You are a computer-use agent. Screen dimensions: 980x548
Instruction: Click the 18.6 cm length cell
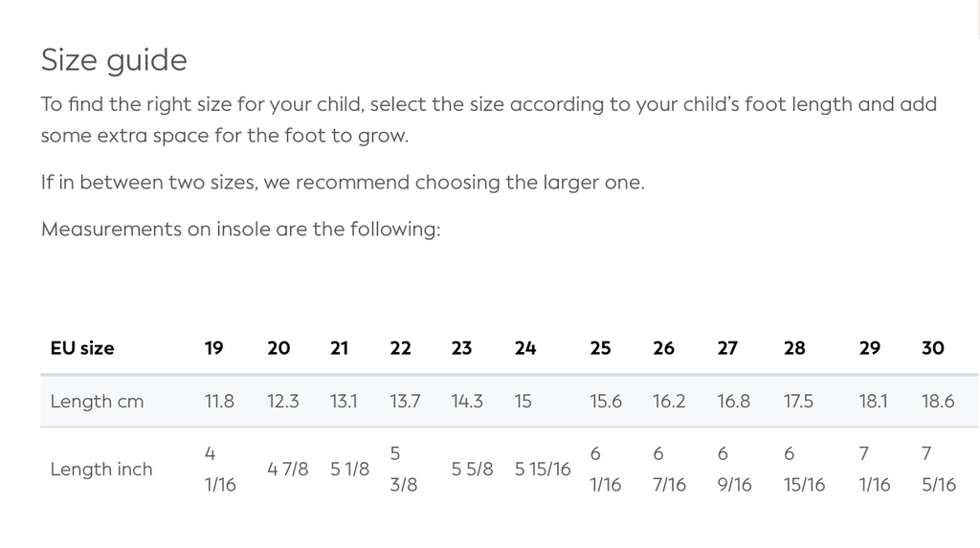938,402
